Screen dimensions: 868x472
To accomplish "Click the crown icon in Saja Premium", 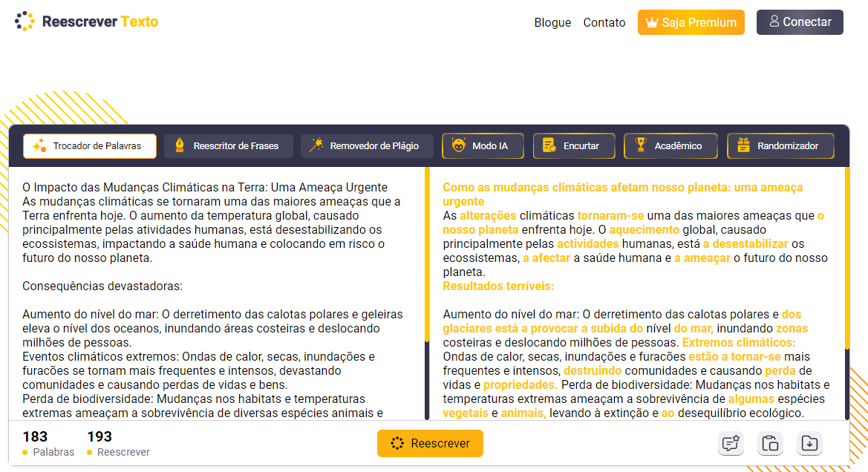I will point(652,23).
